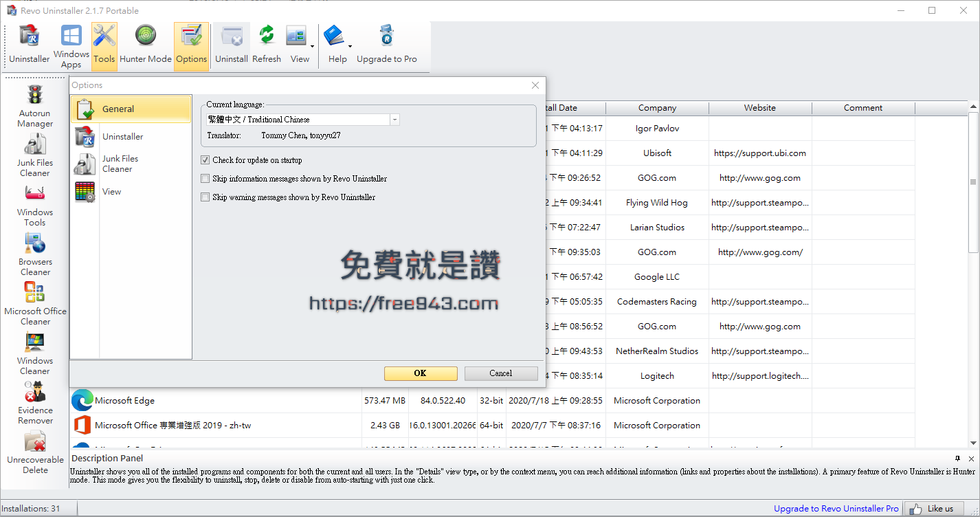980x517 pixels.
Task: Click the Upgrade to Revo Uninstaller Pro link
Action: 836,508
